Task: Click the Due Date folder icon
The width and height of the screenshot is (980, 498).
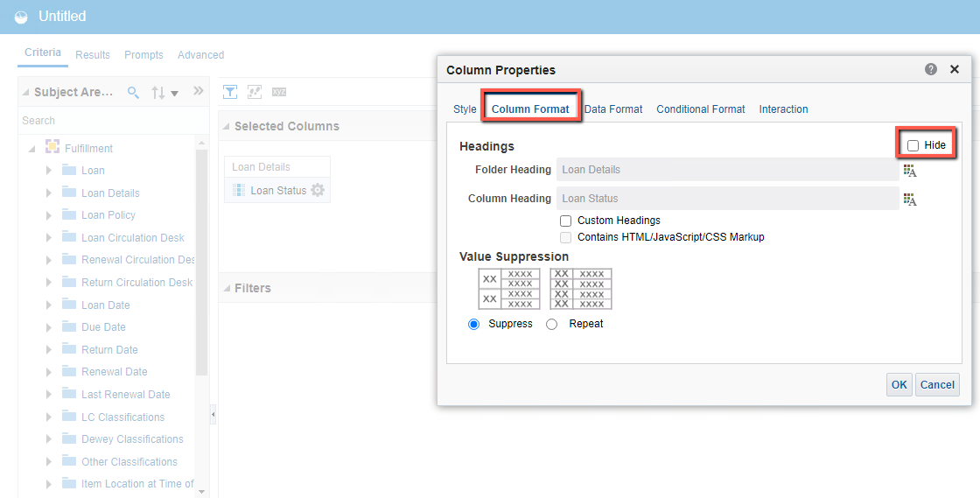Action: click(x=69, y=326)
